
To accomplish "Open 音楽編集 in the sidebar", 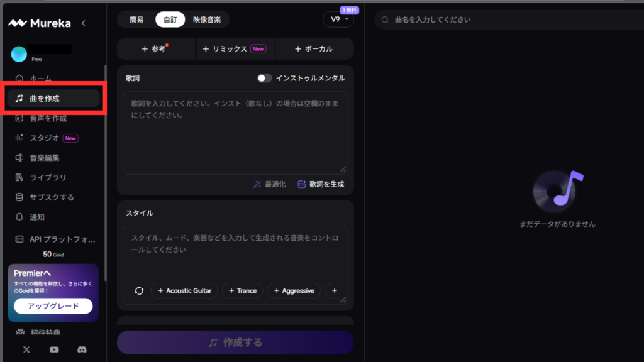I will [x=45, y=158].
